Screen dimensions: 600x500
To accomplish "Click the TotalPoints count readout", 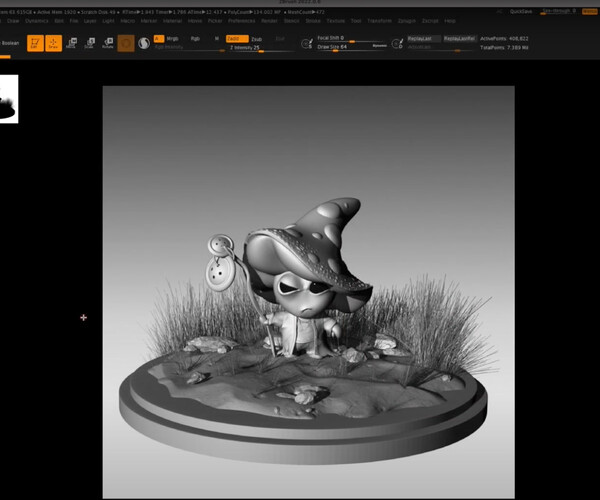I will [x=504, y=48].
